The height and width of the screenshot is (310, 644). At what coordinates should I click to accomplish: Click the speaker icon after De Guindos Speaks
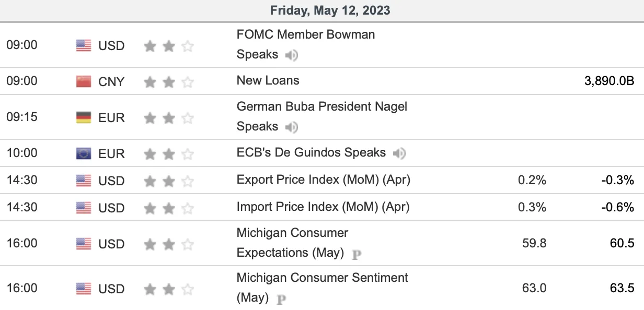pos(399,153)
